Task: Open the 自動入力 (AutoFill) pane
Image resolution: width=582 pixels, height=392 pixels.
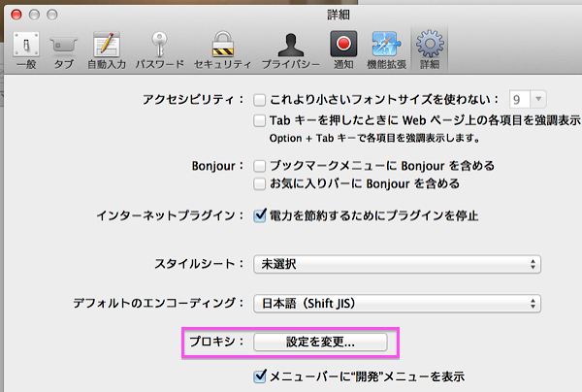Action: coord(107,50)
